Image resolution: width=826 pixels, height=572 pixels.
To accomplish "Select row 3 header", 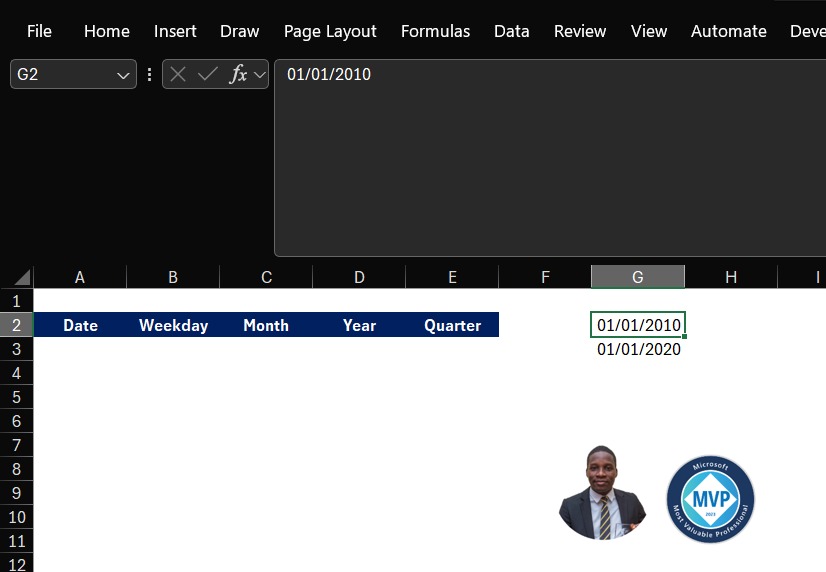I will tap(16, 349).
